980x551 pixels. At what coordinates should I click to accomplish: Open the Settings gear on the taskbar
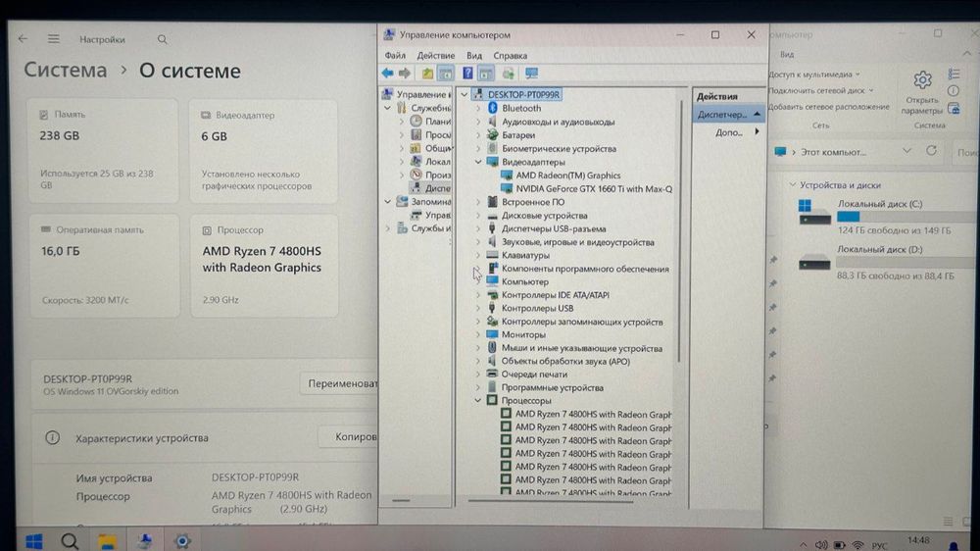pyautogui.click(x=182, y=541)
